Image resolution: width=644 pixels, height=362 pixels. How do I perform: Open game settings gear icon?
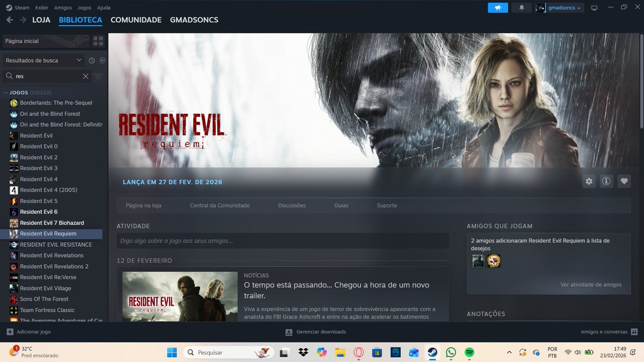pyautogui.click(x=589, y=181)
